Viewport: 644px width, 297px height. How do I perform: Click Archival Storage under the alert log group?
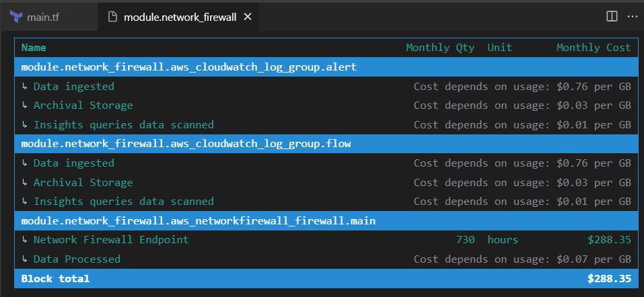83,105
